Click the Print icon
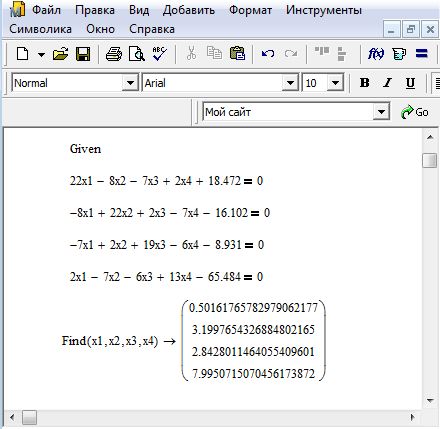The height and width of the screenshot is (429, 440). [114, 54]
